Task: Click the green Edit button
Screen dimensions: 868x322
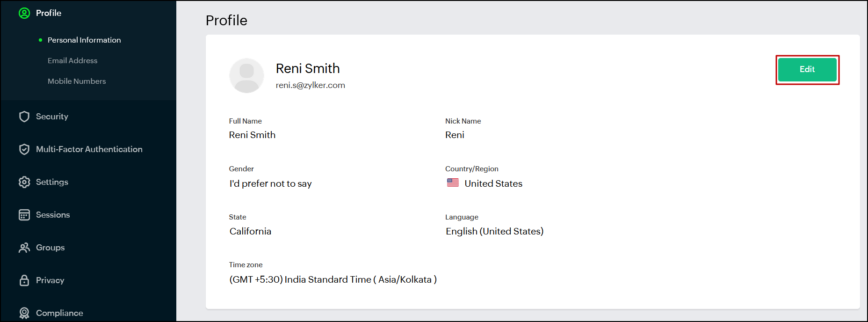Action: point(807,69)
